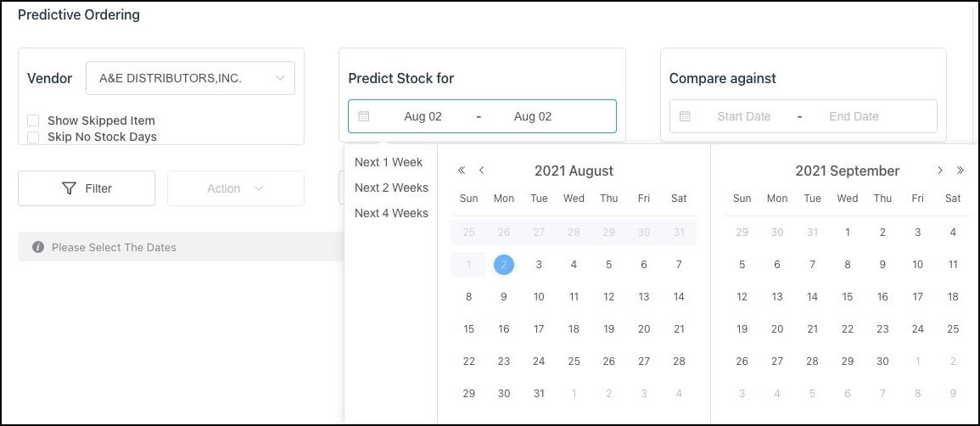This screenshot has width=980, height=426.
Task: Pick the Next 4 Weeks preset
Action: pyautogui.click(x=391, y=213)
